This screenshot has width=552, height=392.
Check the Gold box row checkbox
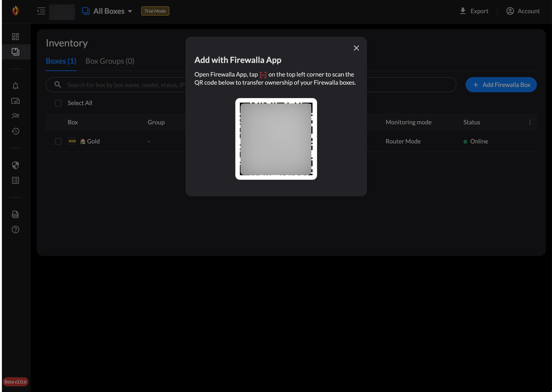click(58, 141)
